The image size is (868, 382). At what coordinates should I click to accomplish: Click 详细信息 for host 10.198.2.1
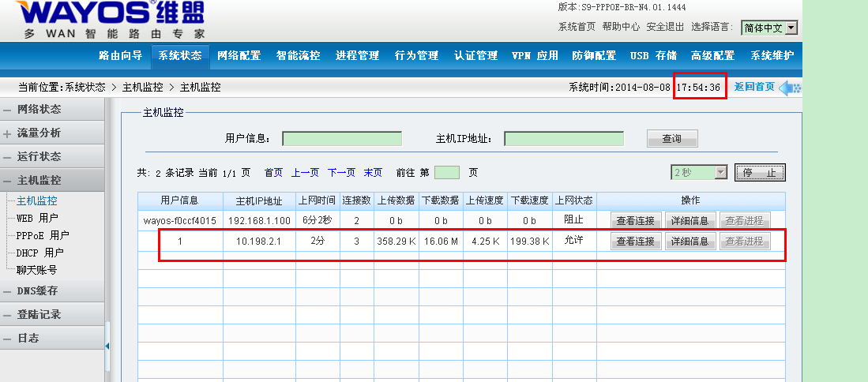tap(690, 242)
